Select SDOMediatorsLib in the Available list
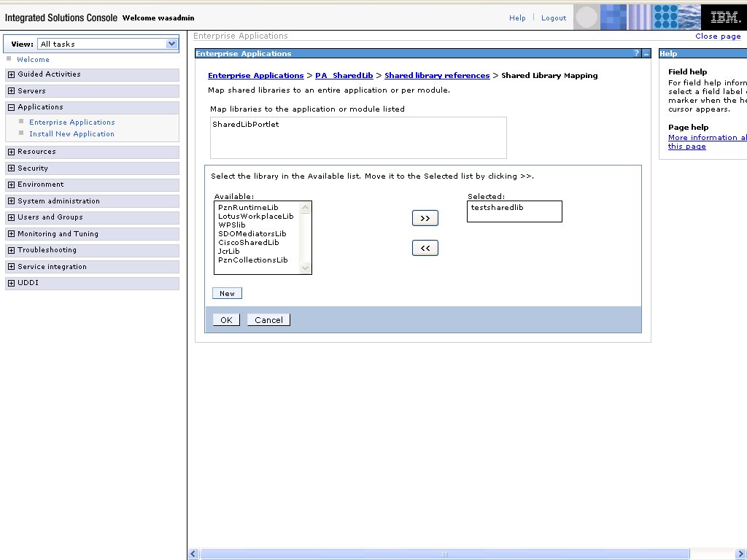 (252, 234)
